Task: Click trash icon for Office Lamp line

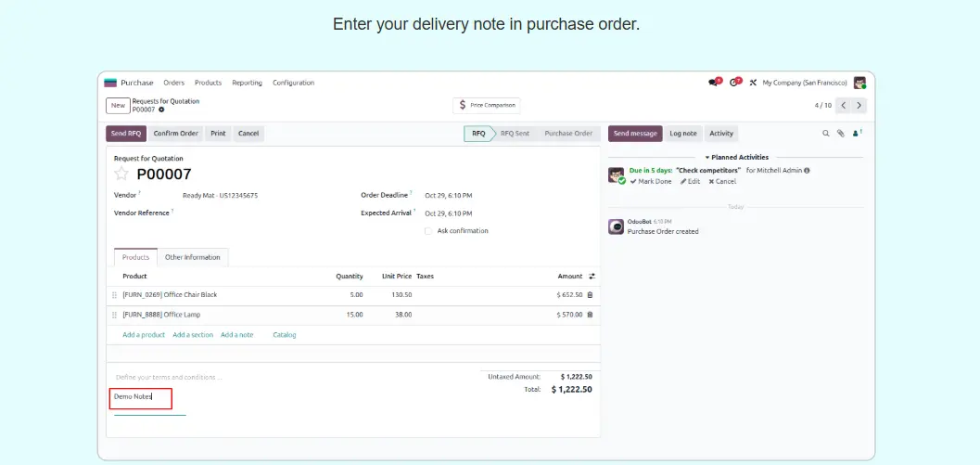Action: coord(590,315)
